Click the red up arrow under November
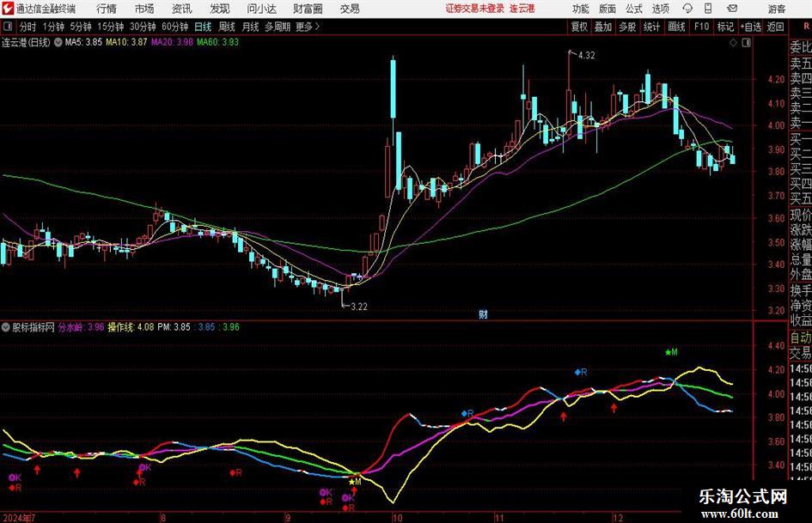Image resolution: width=812 pixels, height=523 pixels. 564,416
